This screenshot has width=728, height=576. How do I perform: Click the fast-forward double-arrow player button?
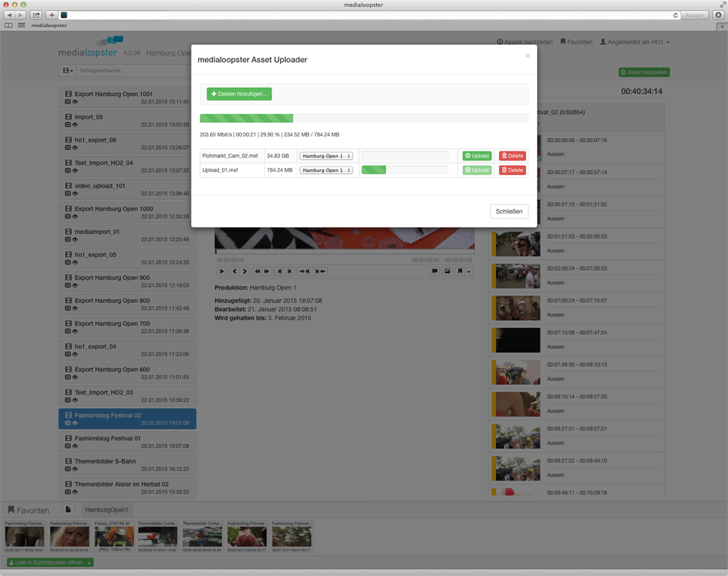click(x=266, y=271)
